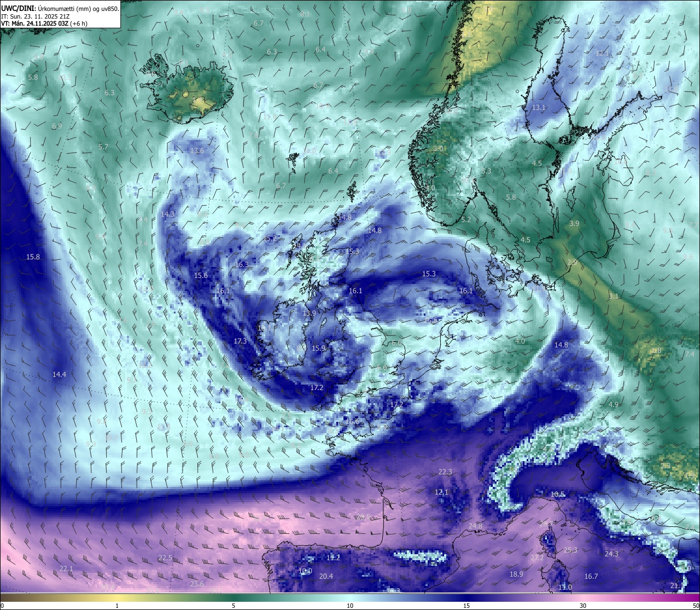Viewport: 700px width, 610px height.
Task: Click the 13.1 value over northern Sweden
Action: [x=539, y=107]
